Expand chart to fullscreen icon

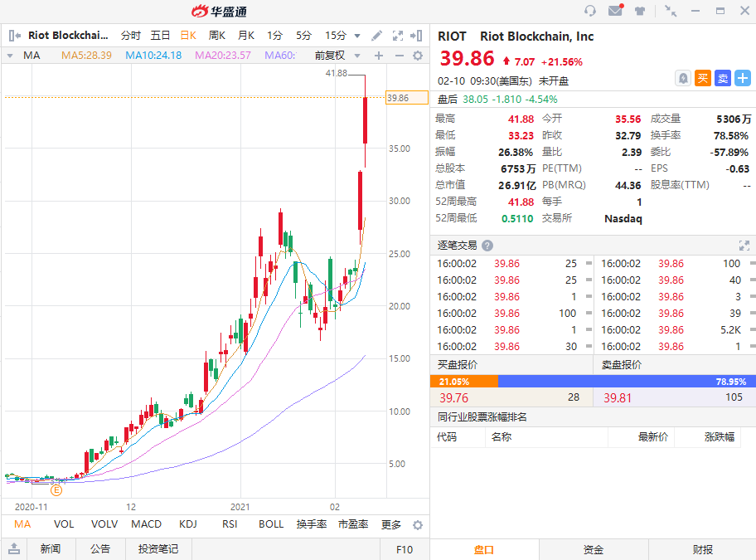[398, 35]
